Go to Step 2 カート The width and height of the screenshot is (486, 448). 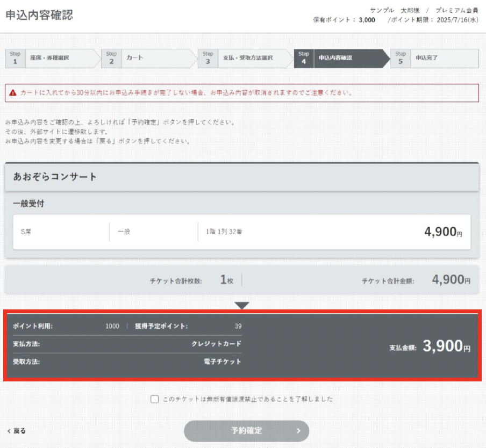pos(145,58)
